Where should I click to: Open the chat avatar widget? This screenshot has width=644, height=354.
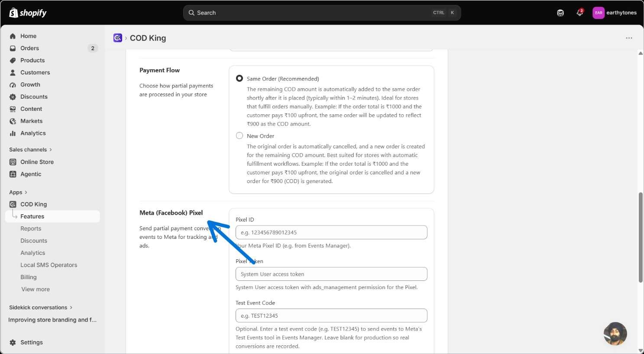tap(615, 334)
